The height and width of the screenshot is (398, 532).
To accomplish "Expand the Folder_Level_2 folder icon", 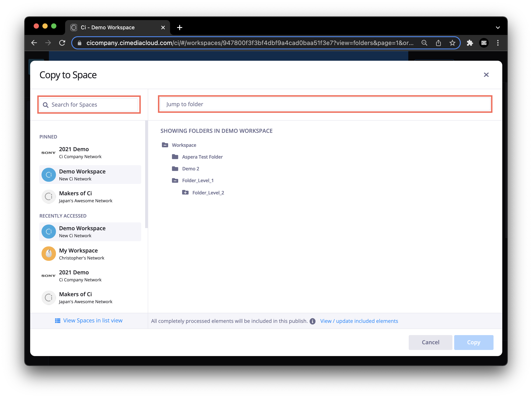I will click(x=185, y=192).
